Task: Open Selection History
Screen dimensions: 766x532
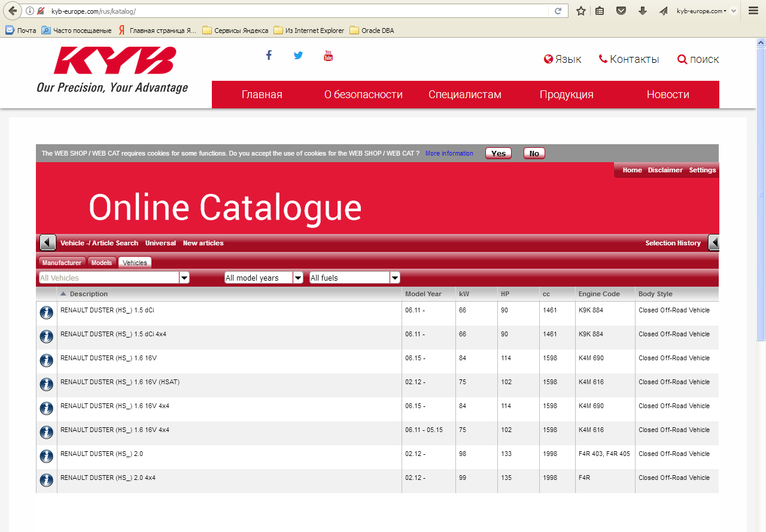Action: coord(673,243)
